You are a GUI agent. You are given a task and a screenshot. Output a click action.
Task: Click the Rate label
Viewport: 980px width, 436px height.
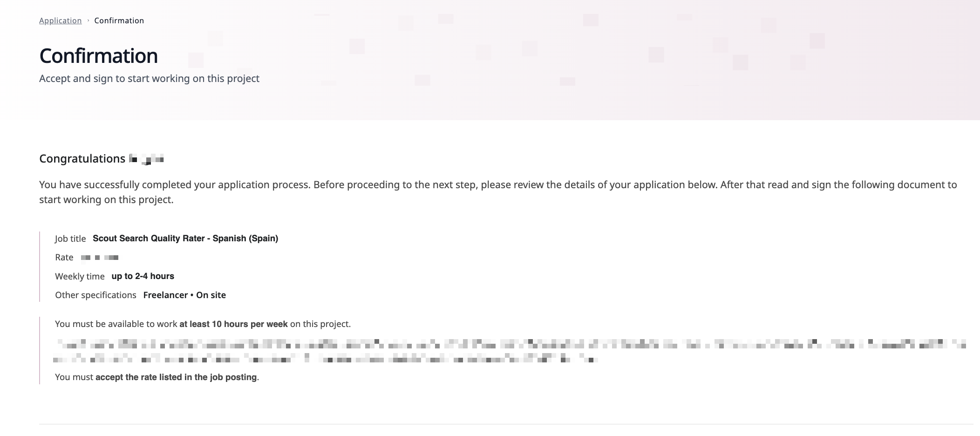[64, 257]
